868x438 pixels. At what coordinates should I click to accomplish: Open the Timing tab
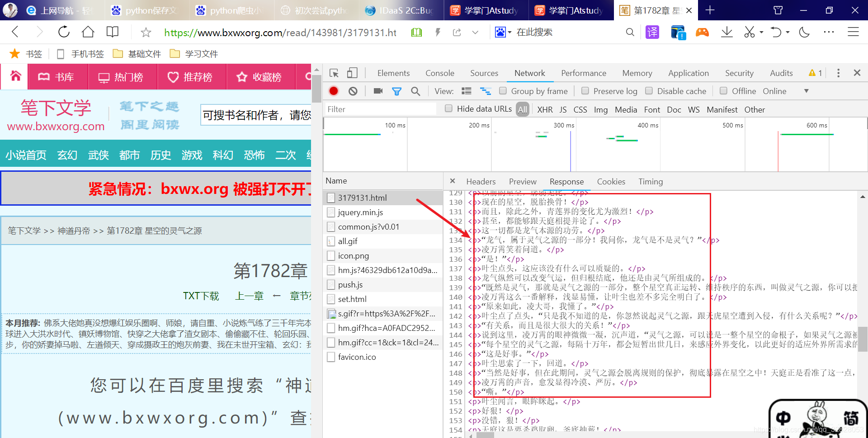[651, 182]
